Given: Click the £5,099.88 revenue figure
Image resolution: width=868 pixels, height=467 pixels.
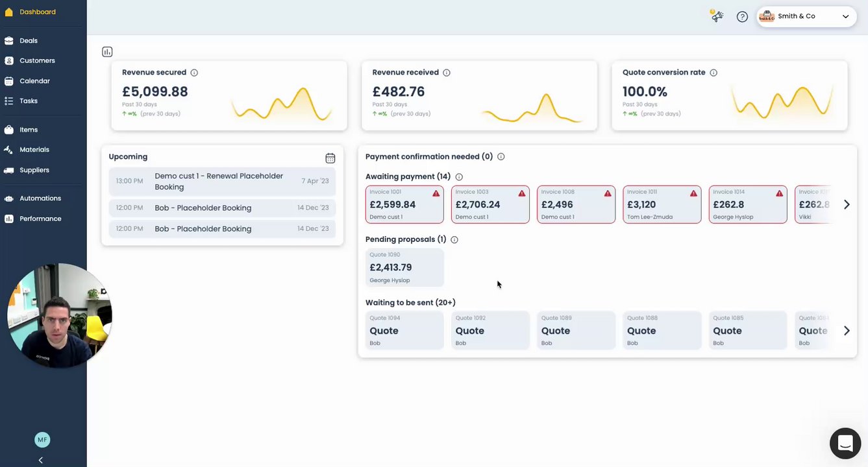Looking at the screenshot, I should (155, 91).
